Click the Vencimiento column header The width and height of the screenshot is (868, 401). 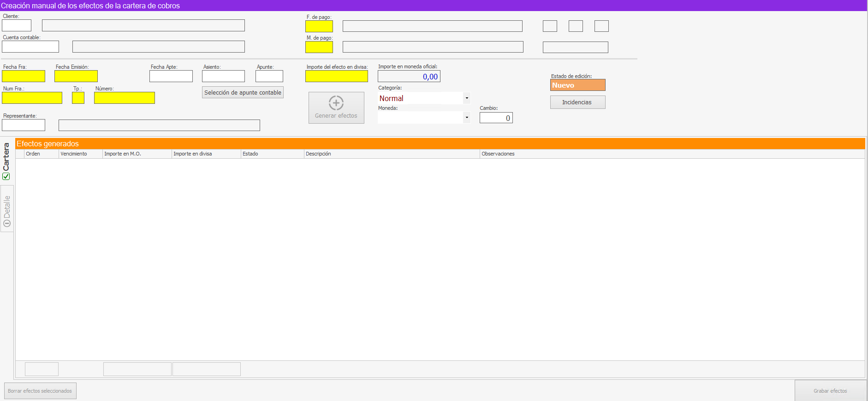click(80, 154)
